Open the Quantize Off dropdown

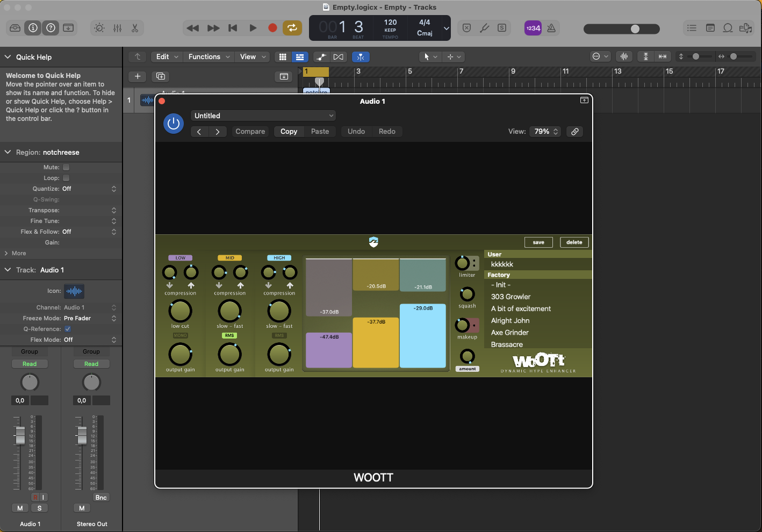point(89,189)
